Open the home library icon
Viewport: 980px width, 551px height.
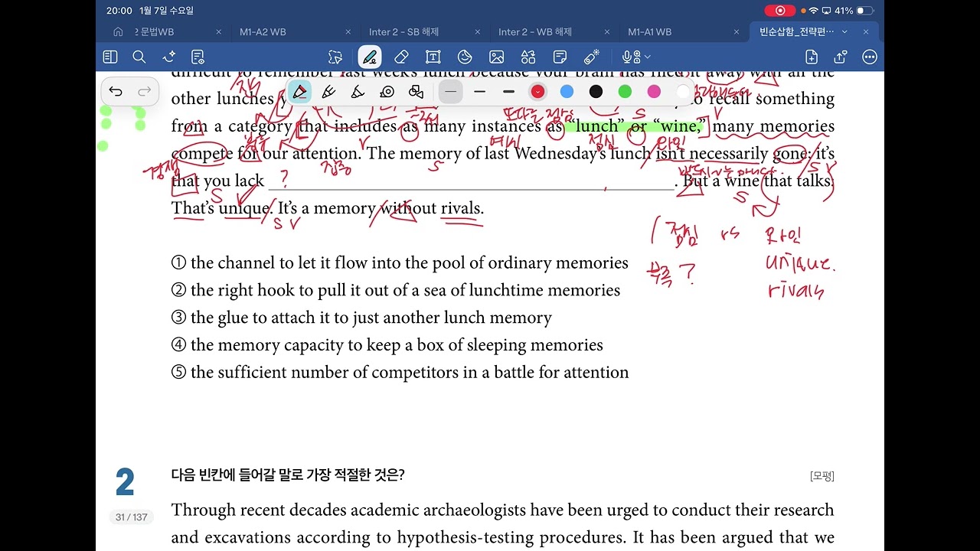click(x=118, y=32)
